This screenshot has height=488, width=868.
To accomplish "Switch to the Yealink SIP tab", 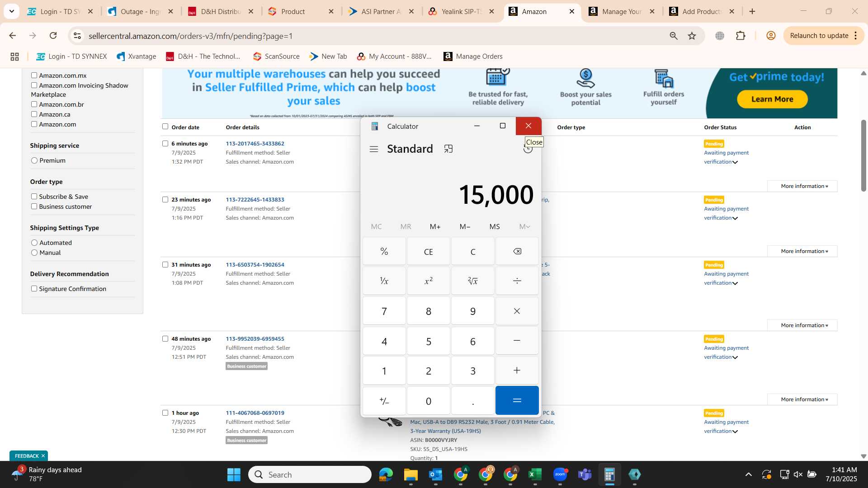I will point(462,11).
